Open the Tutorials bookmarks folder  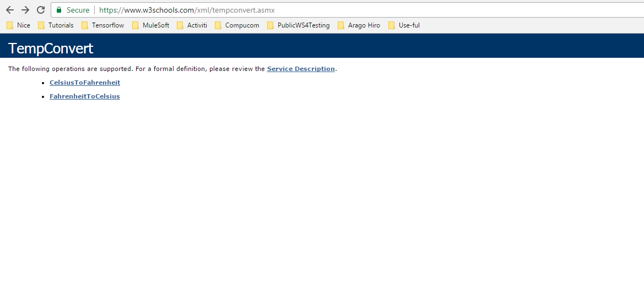[x=56, y=25]
